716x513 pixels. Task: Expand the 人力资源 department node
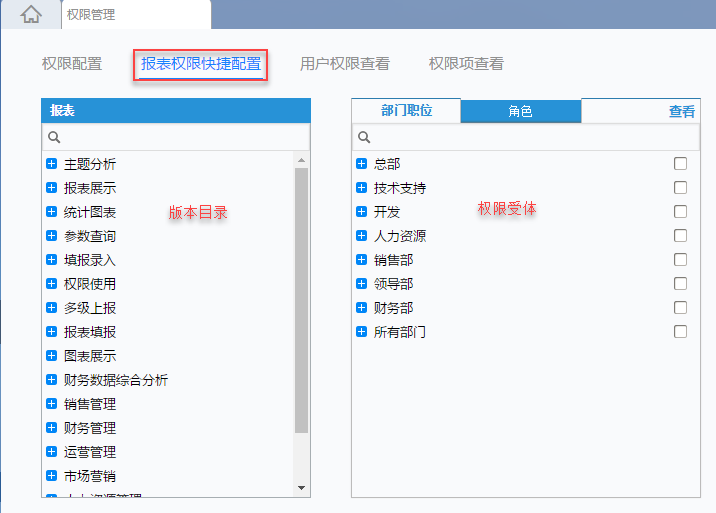[362, 236]
